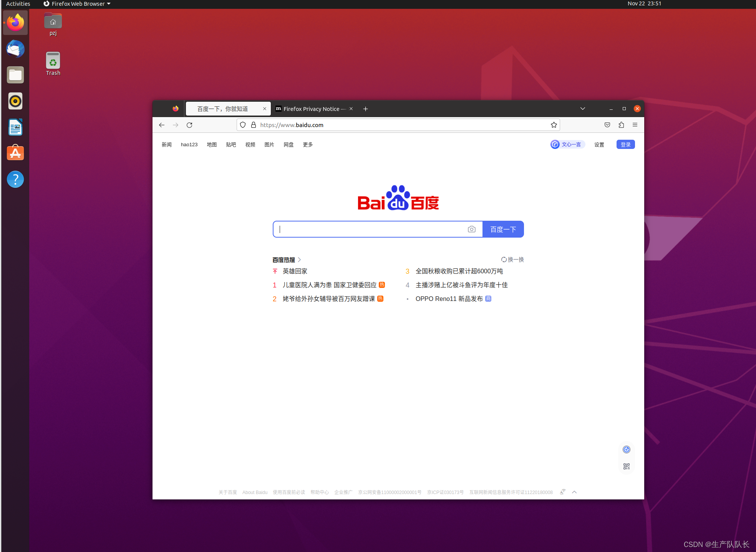Open the Activities overview
The width and height of the screenshot is (756, 552).
click(18, 4)
